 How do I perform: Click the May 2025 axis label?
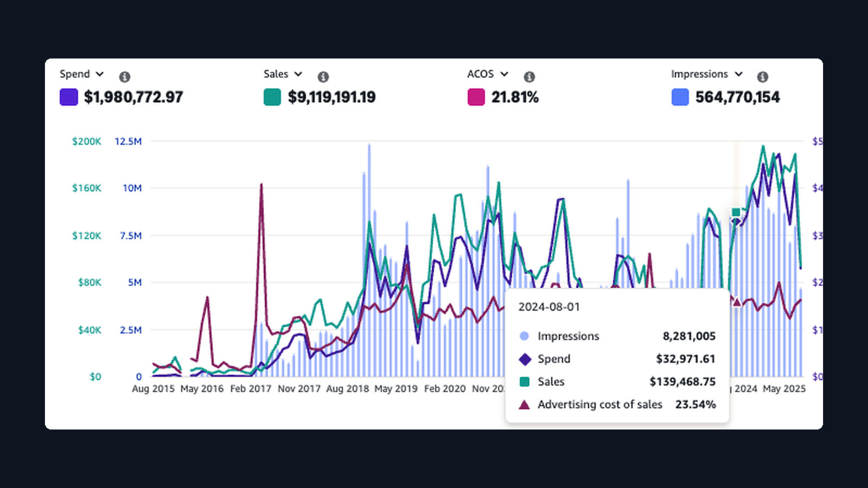click(x=784, y=389)
